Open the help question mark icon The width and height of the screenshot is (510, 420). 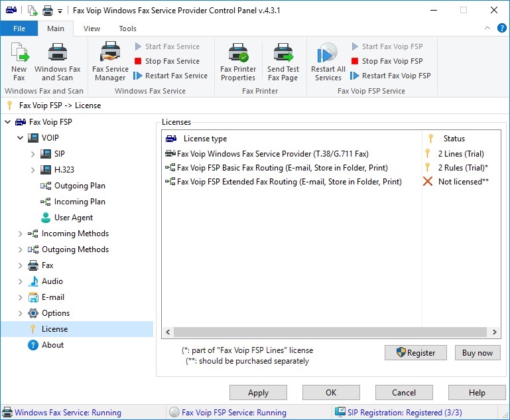pos(501,28)
